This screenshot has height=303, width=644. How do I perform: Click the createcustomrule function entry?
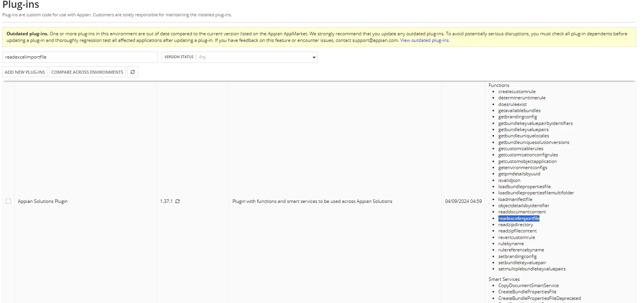517,92
